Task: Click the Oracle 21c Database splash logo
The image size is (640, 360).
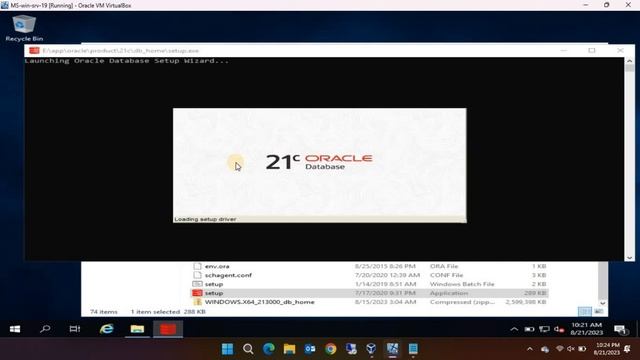Action: (319, 162)
